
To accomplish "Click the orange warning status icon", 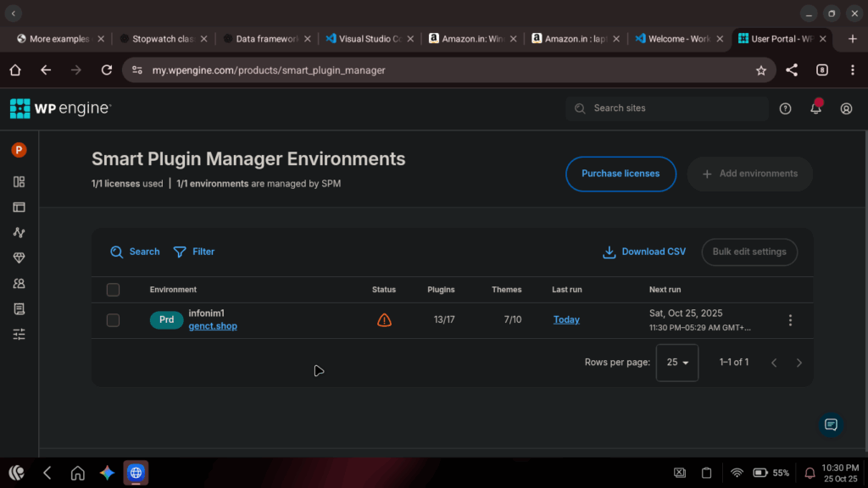I will point(384,320).
